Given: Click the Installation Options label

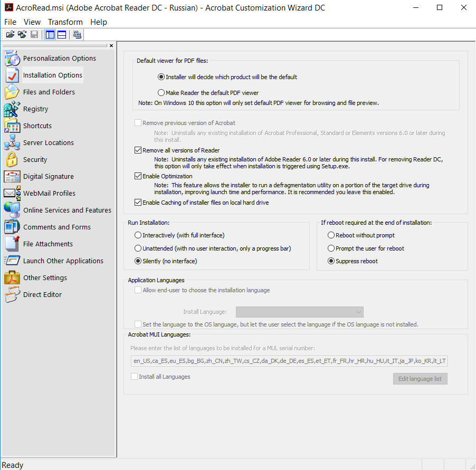Looking at the screenshot, I should click(x=53, y=75).
